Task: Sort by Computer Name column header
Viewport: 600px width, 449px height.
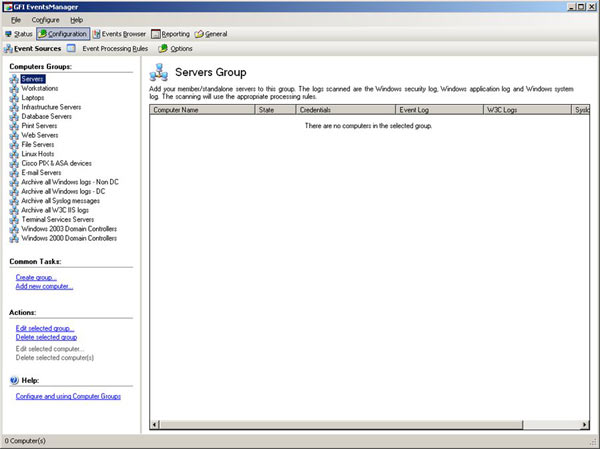Action: 202,110
